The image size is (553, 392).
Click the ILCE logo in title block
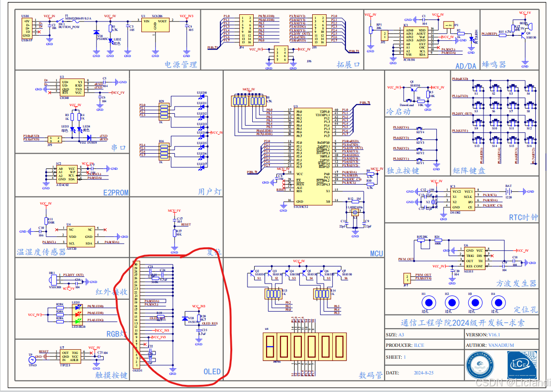coord(522,365)
